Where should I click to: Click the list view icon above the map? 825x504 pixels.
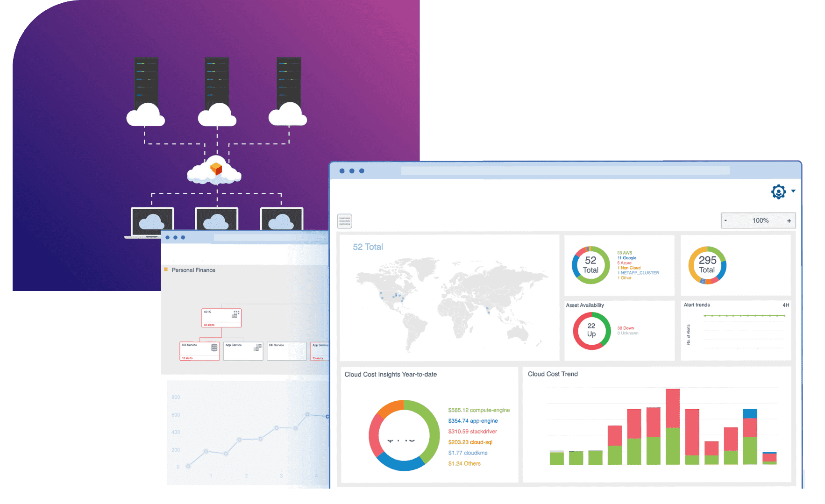pos(344,221)
